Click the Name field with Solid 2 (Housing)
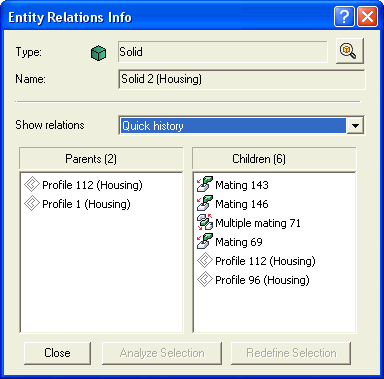The height and width of the screenshot is (379, 384). tap(242, 79)
